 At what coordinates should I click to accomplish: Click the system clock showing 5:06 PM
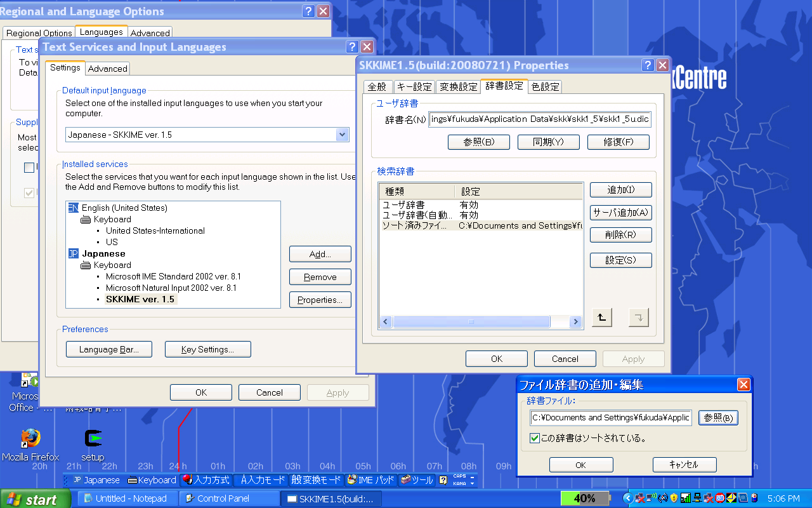coord(783,499)
